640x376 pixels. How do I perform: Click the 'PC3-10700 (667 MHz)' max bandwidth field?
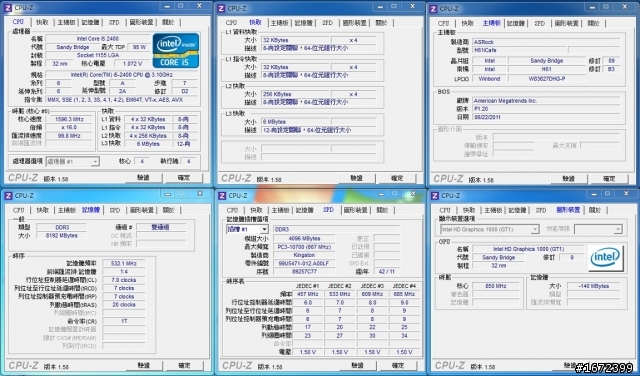(x=304, y=247)
